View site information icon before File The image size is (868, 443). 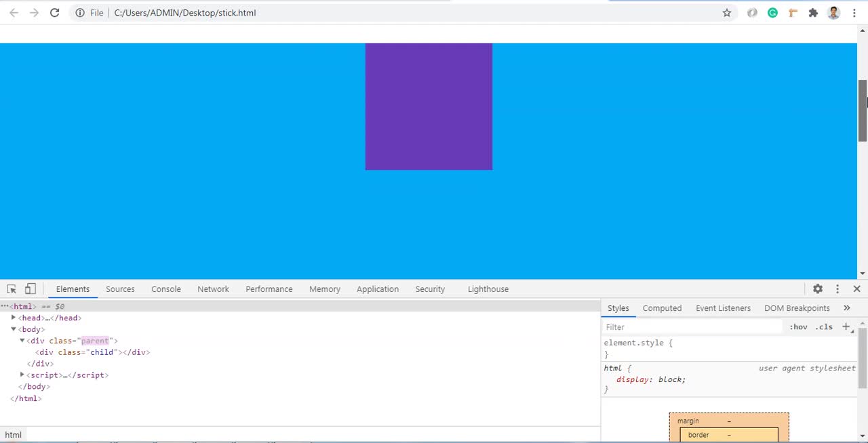click(80, 13)
